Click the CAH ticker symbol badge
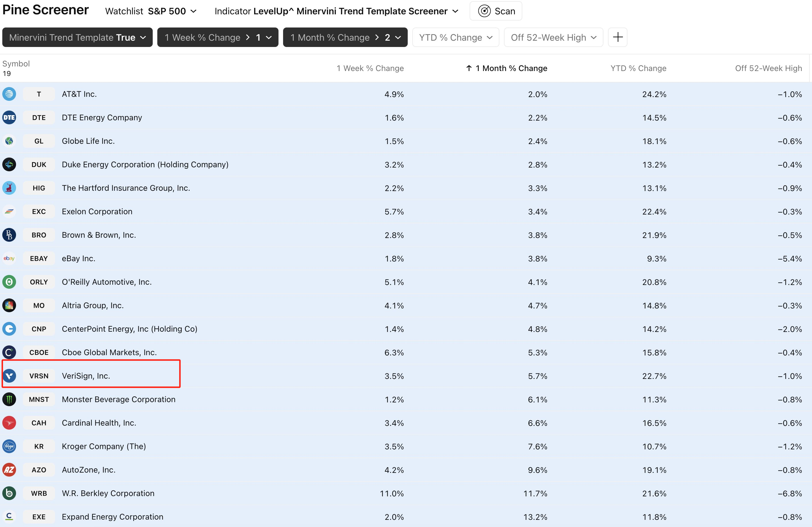Image resolution: width=812 pixels, height=527 pixels. click(39, 423)
